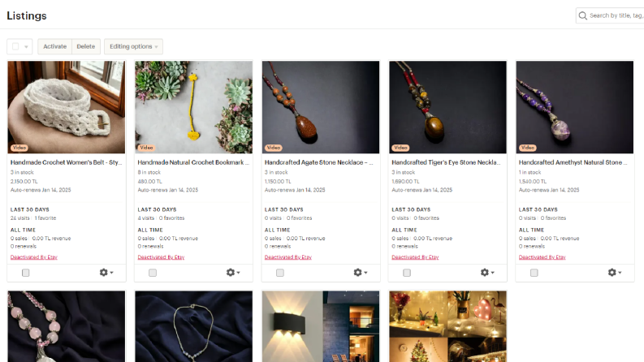Screen dimensions: 644x362
Task: Click the Activate button
Action: tap(54, 46)
